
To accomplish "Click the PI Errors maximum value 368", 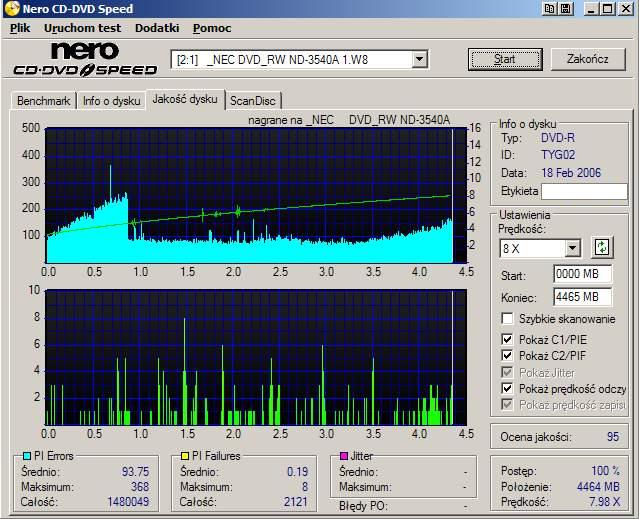I will point(140,486).
